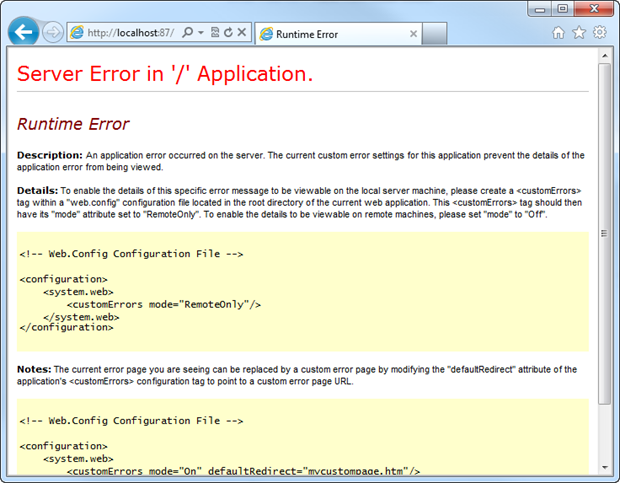The width and height of the screenshot is (620, 483).
Task: Click the second 'Web.Config Configuration File' comment
Action: tap(131, 421)
